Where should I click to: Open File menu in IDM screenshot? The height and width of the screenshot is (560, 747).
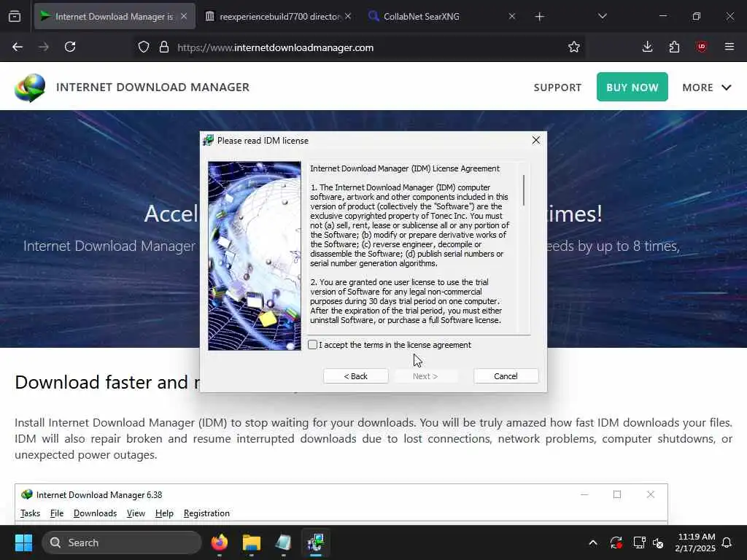(57, 513)
